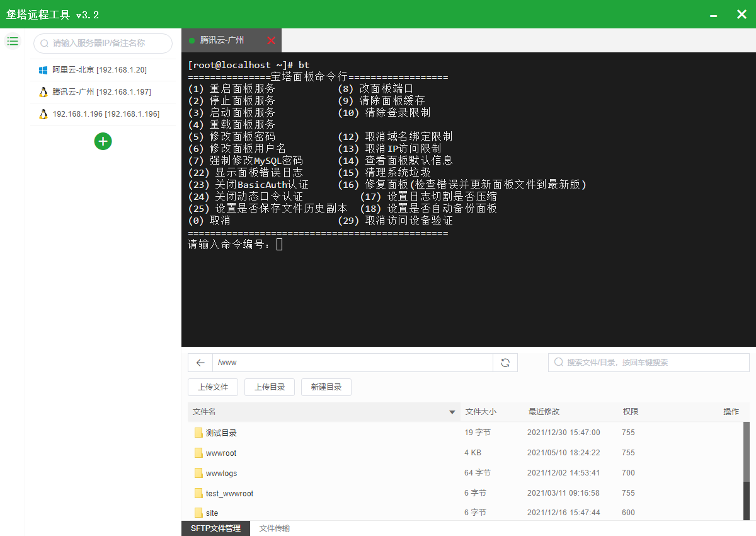Click the 上传目录 button
Viewport: 756px width, 536px height.
pos(270,387)
